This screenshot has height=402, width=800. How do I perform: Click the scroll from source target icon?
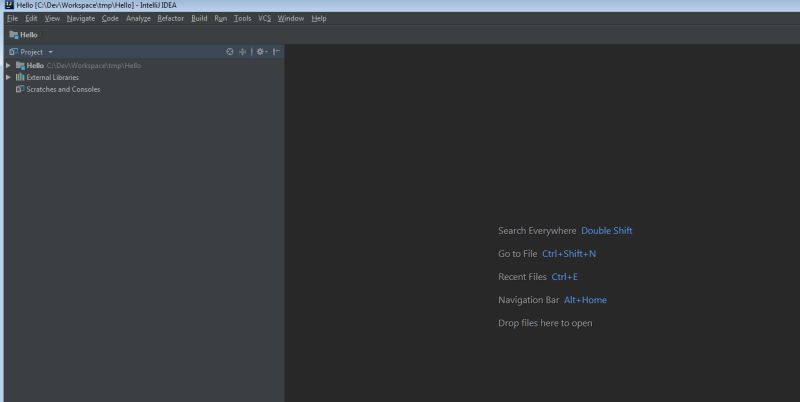click(230, 52)
